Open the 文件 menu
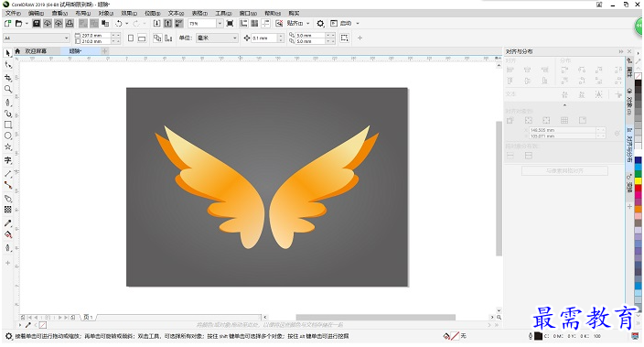The image size is (644, 347). click(13, 13)
